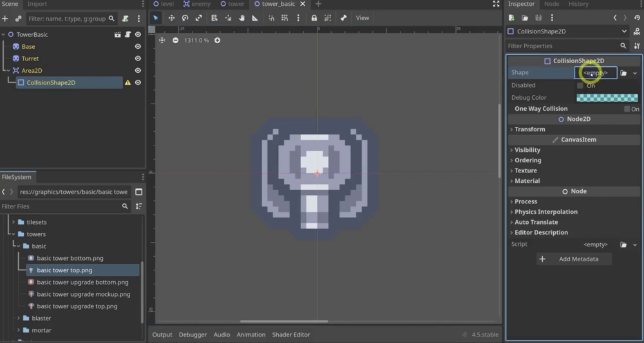Switch to the tower scene tab

[x=232, y=4]
